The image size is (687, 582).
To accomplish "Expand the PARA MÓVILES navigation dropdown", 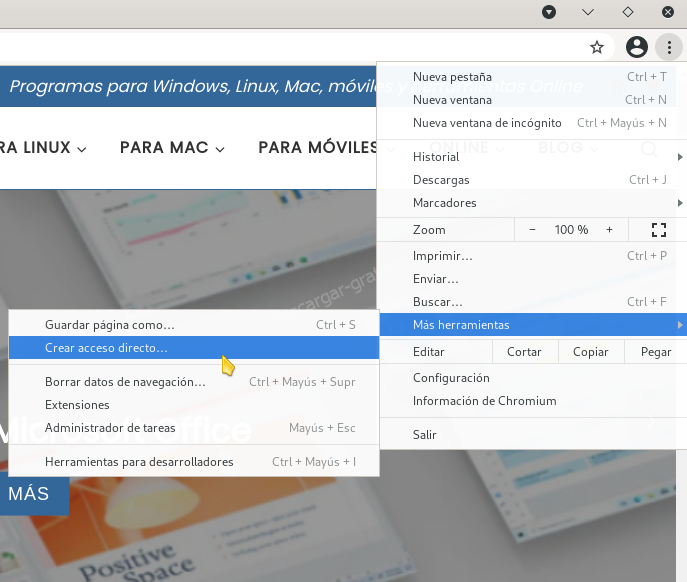I will (318, 148).
